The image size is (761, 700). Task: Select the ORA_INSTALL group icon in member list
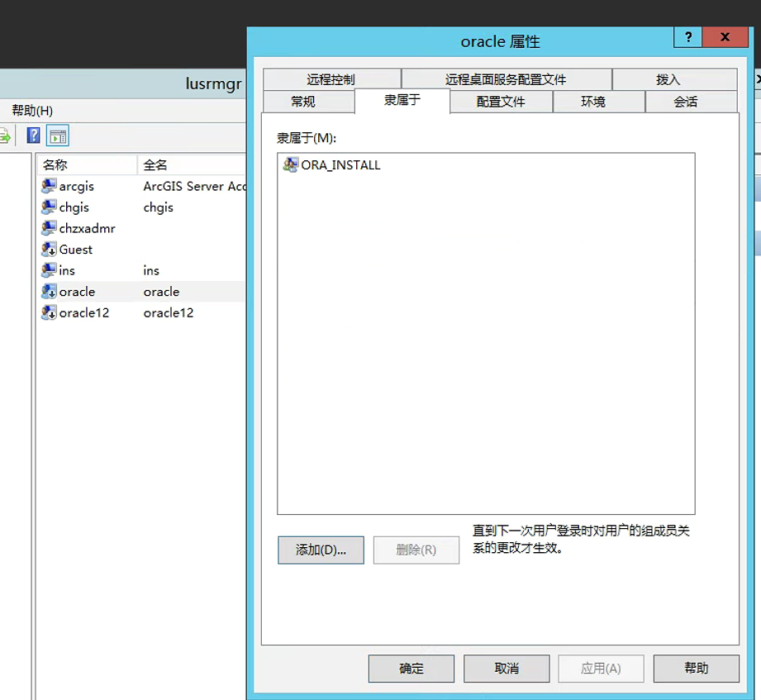click(291, 164)
